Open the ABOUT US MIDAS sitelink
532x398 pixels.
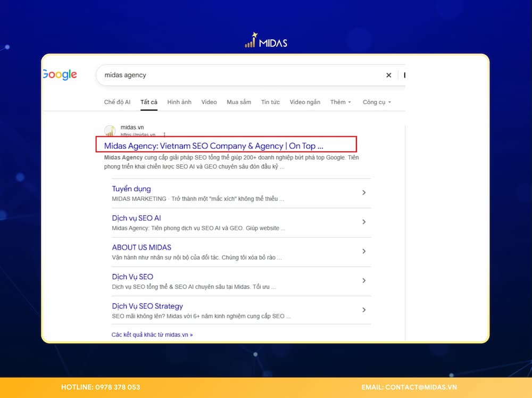click(x=142, y=247)
